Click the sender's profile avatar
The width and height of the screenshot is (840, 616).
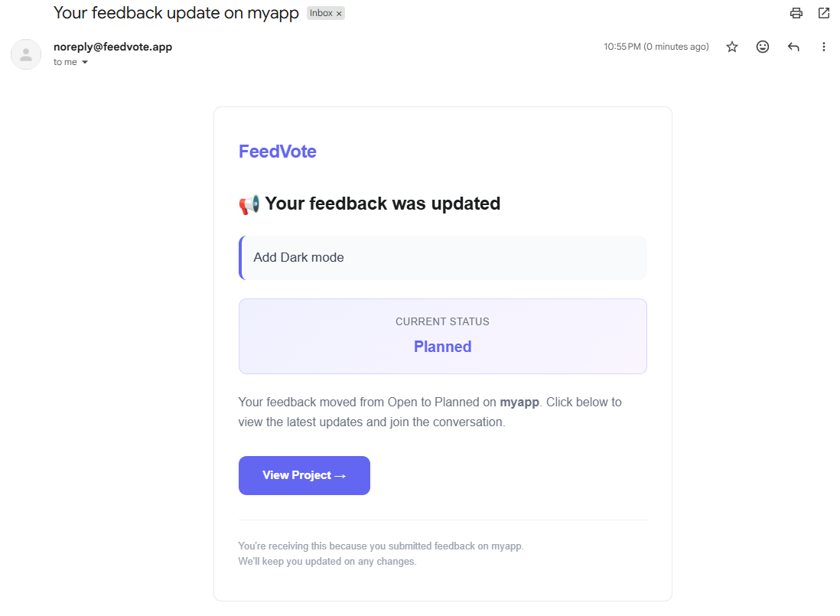tap(26, 54)
